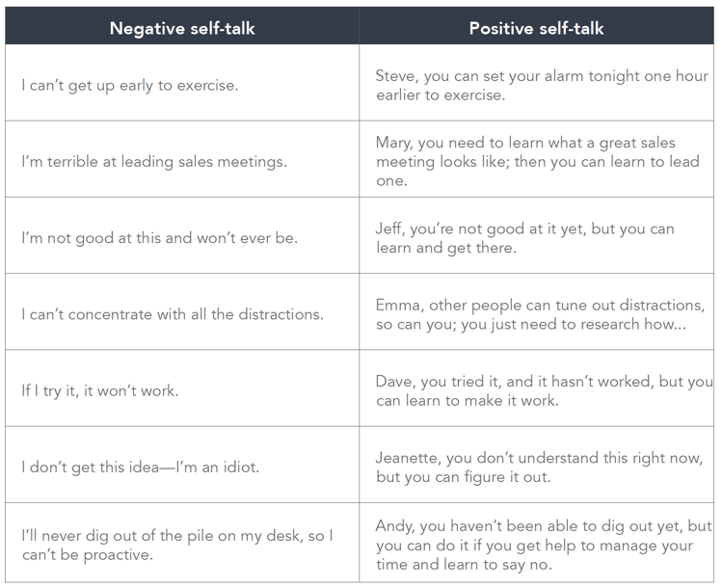The height and width of the screenshot is (588, 722).
Task: Click the Positive self-talk column header
Action: [536, 28]
